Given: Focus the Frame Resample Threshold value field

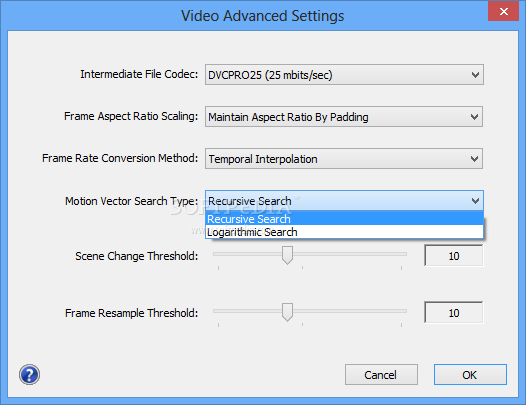Looking at the screenshot, I should coord(454,313).
